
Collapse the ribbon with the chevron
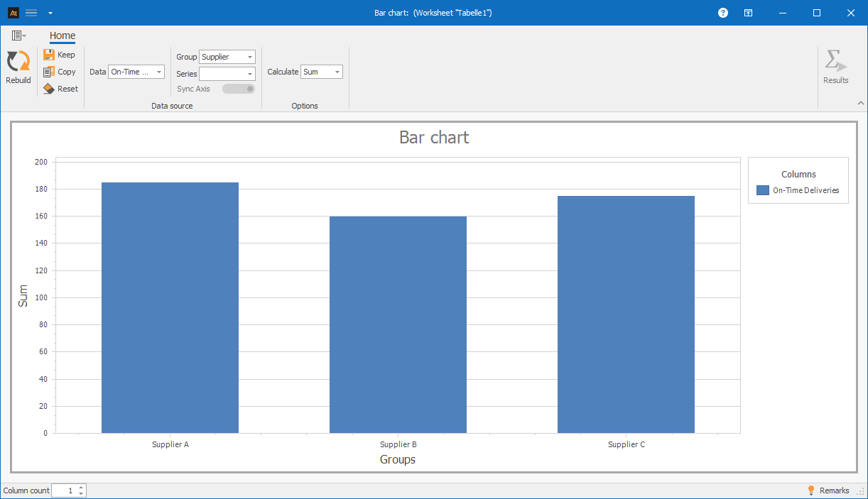point(860,103)
